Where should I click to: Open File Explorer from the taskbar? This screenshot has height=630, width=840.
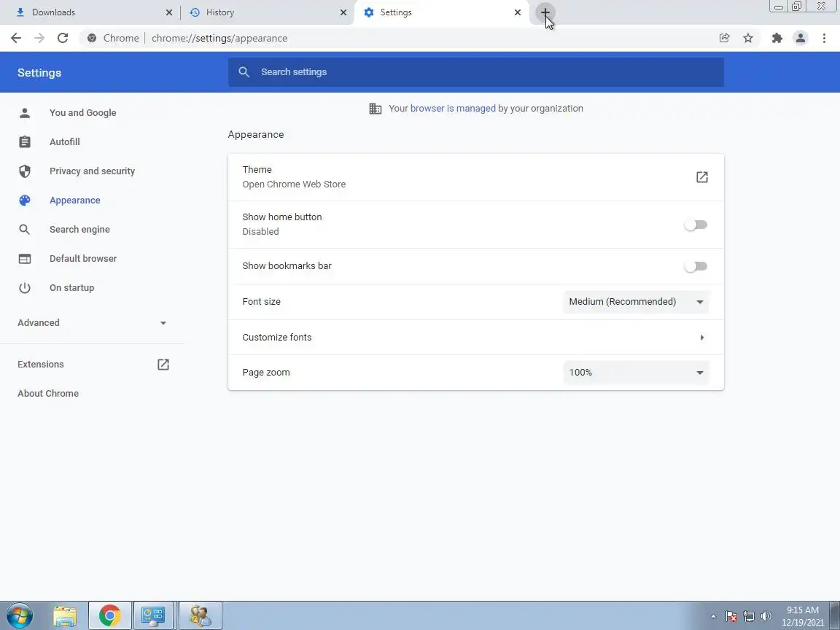pyautogui.click(x=65, y=616)
